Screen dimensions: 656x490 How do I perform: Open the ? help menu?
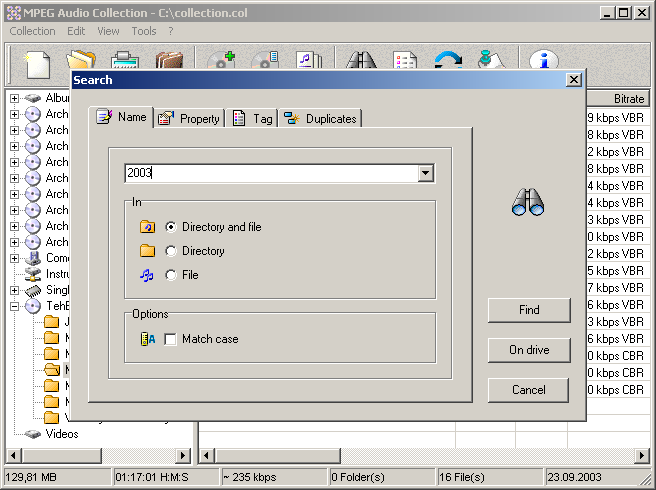(x=171, y=31)
